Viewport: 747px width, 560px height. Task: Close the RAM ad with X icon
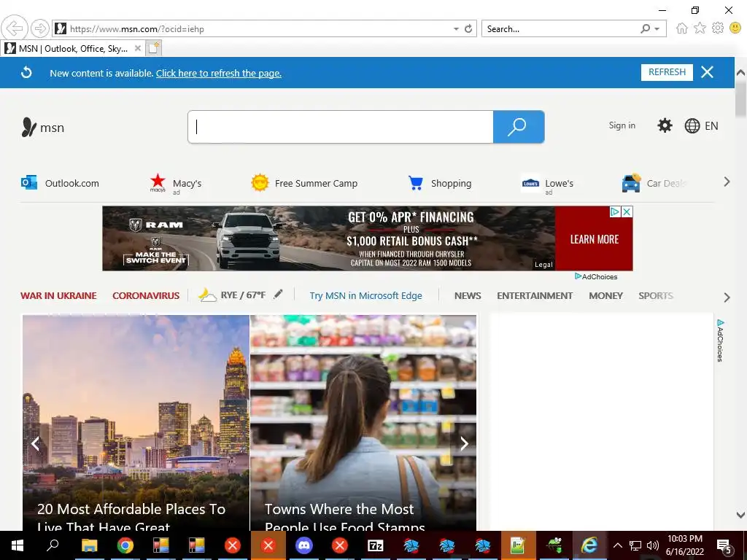627,212
